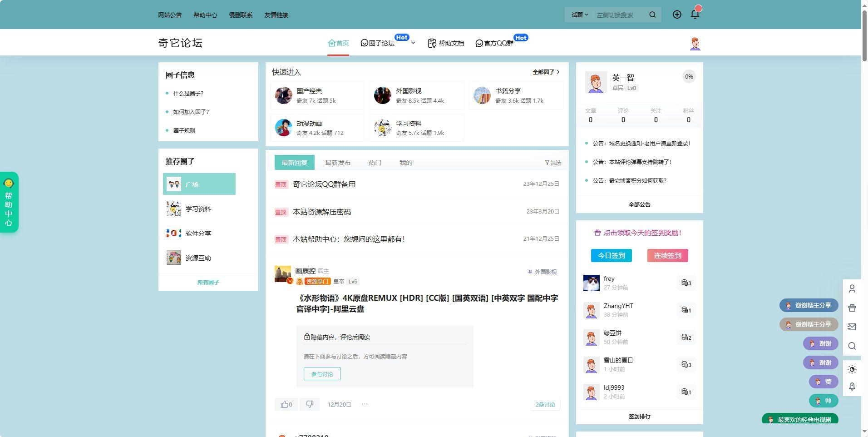Click the thumbs down on the 水形物语 post
The width and height of the screenshot is (868, 437).
coord(310,404)
